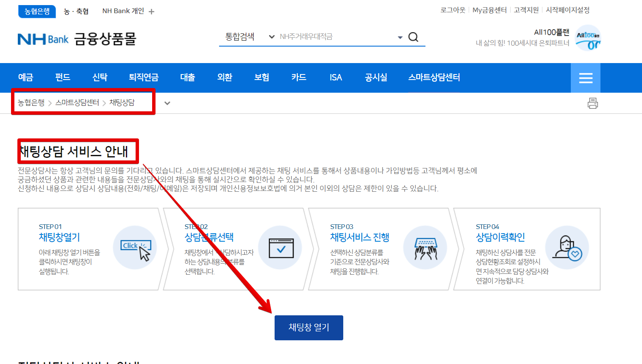Select the 농·축협 top tab
Screen dimensions: 642x364
click(x=76, y=11)
